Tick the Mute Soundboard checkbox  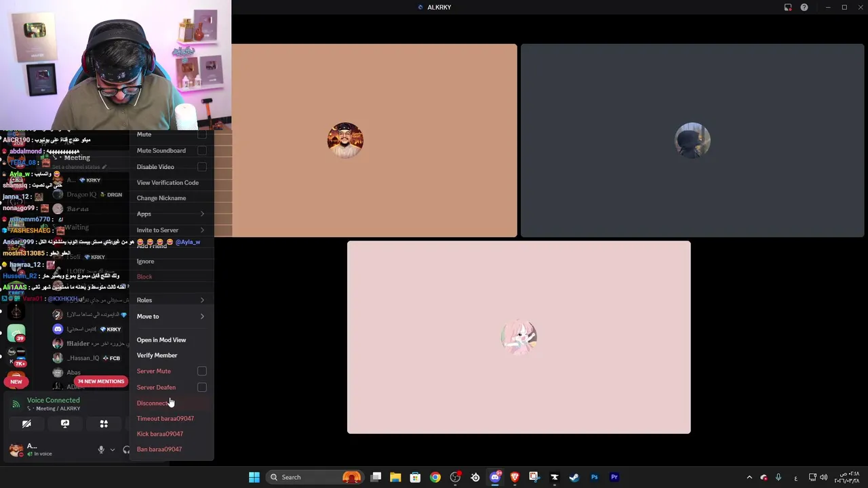point(201,150)
